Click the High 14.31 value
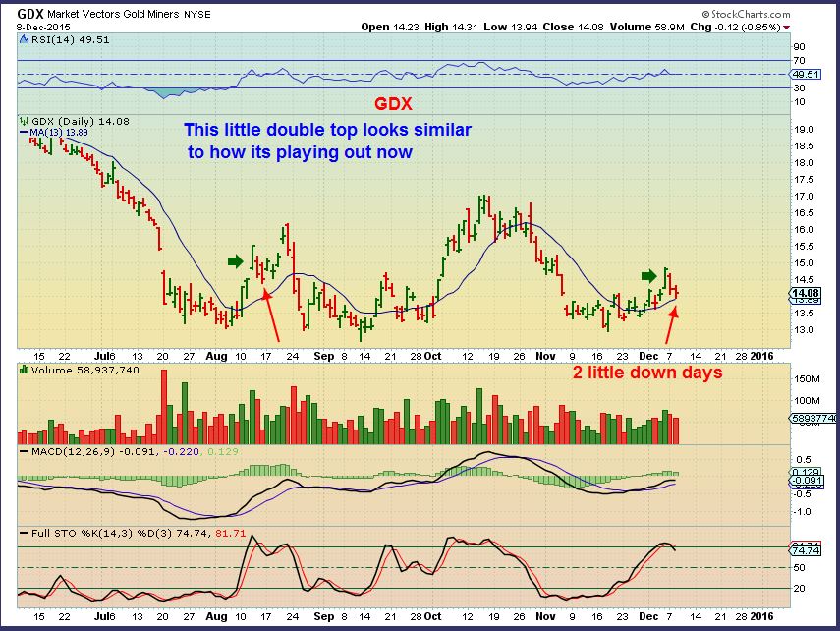 point(451,27)
